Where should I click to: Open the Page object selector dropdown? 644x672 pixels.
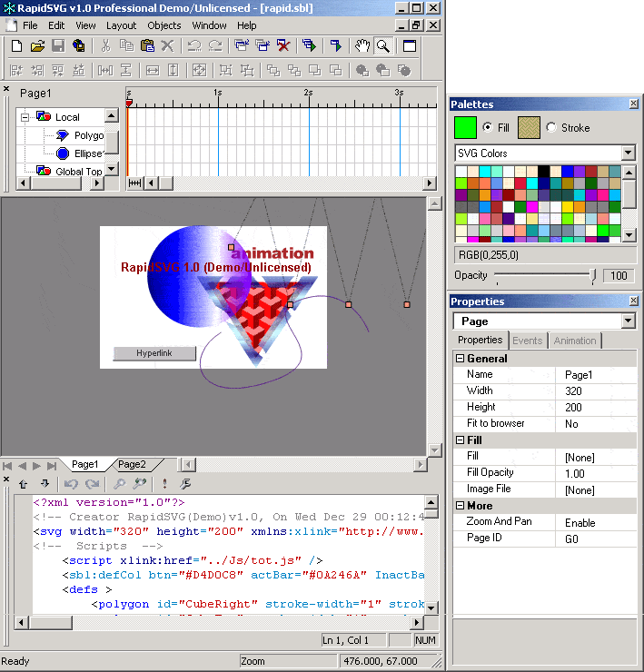(x=629, y=321)
